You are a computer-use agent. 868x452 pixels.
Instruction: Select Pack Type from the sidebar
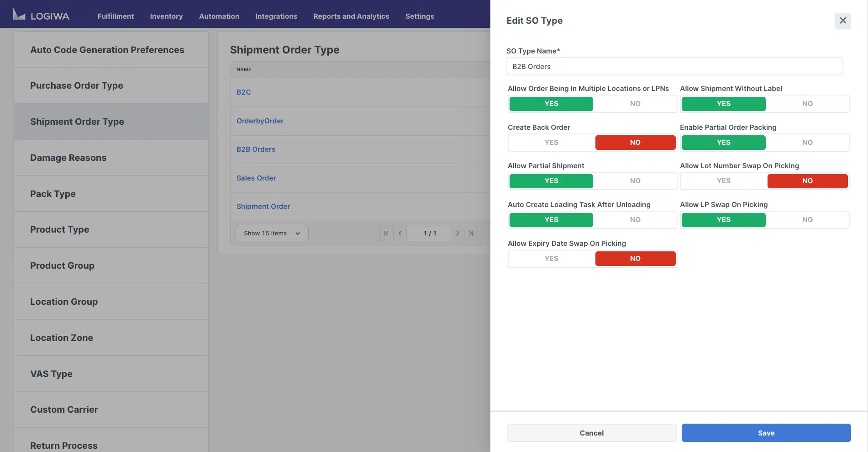coord(53,194)
